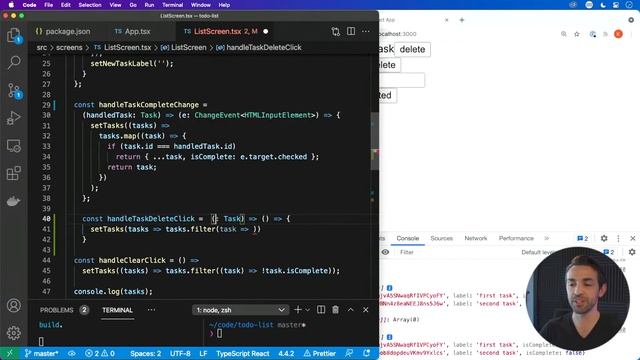This screenshot has height=360, width=640.
Task: Click the zoom icon in browser address bar
Action: [563, 34]
